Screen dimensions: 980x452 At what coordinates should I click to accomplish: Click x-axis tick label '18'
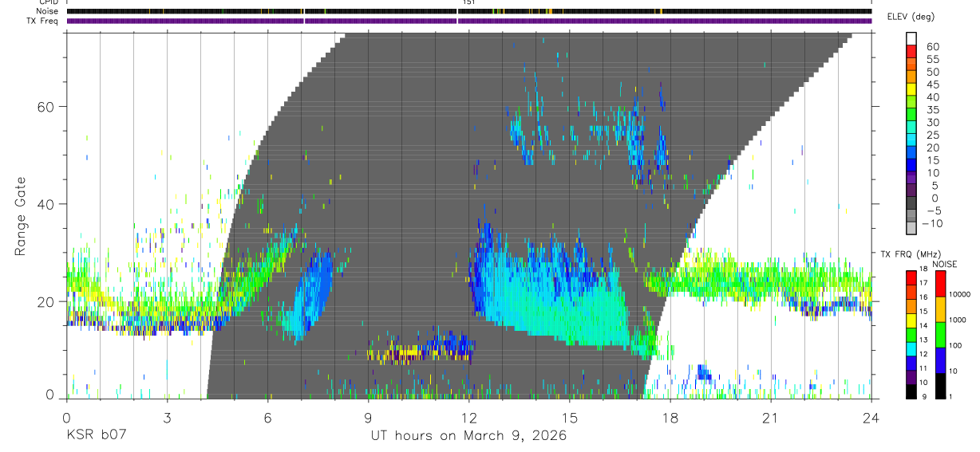click(670, 417)
